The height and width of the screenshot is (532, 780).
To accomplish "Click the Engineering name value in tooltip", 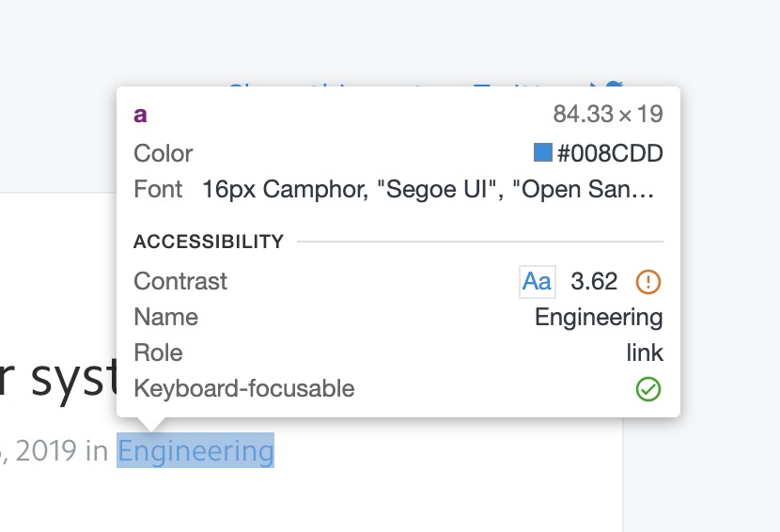I will coord(599,317).
